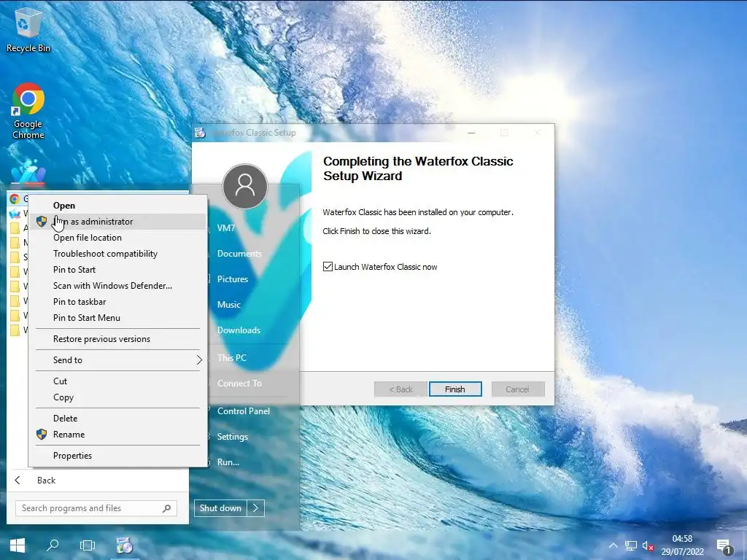Click Back label in Start menu

[46, 480]
